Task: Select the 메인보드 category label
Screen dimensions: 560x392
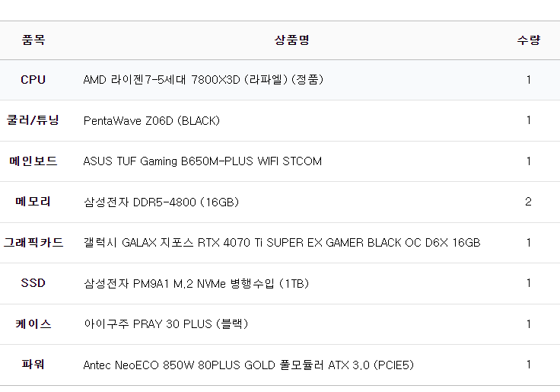Action: tap(33, 161)
